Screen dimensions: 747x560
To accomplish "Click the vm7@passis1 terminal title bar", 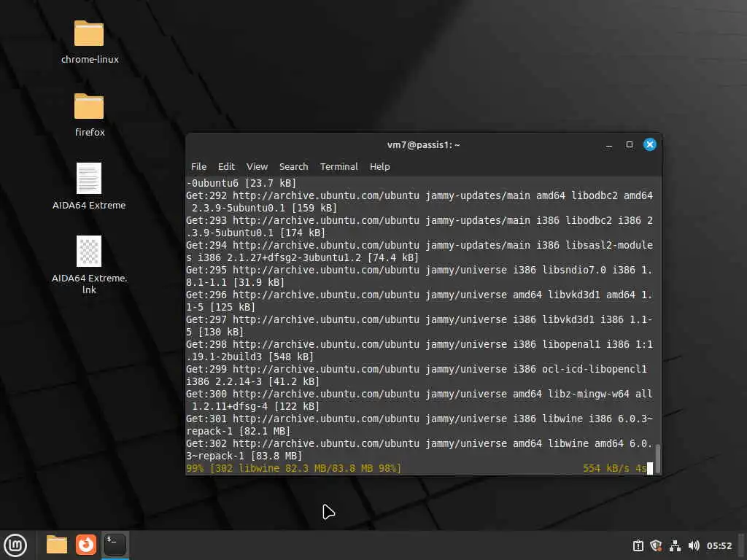I will pos(424,145).
